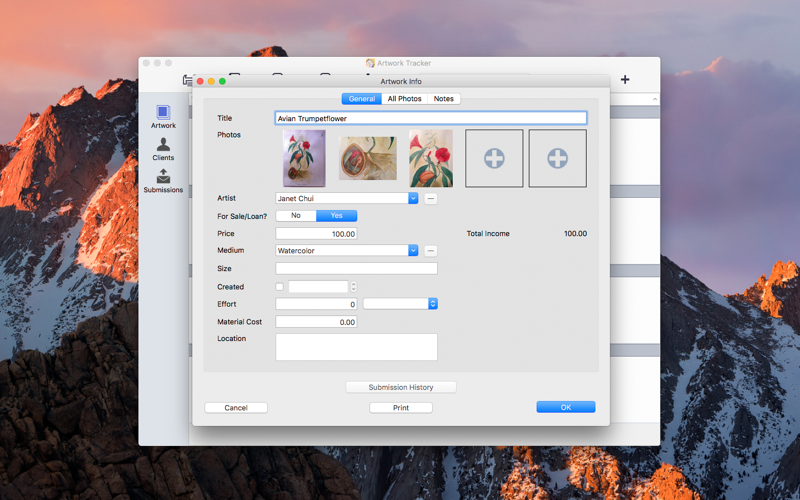This screenshot has width=800, height=500.
Task: Click the Price field showing 100.00
Action: click(316, 234)
